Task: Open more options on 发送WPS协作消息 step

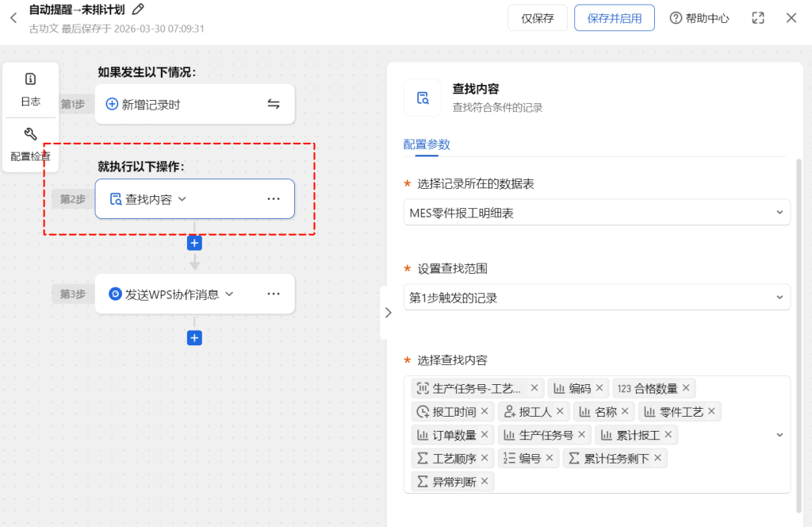Action: click(x=274, y=294)
